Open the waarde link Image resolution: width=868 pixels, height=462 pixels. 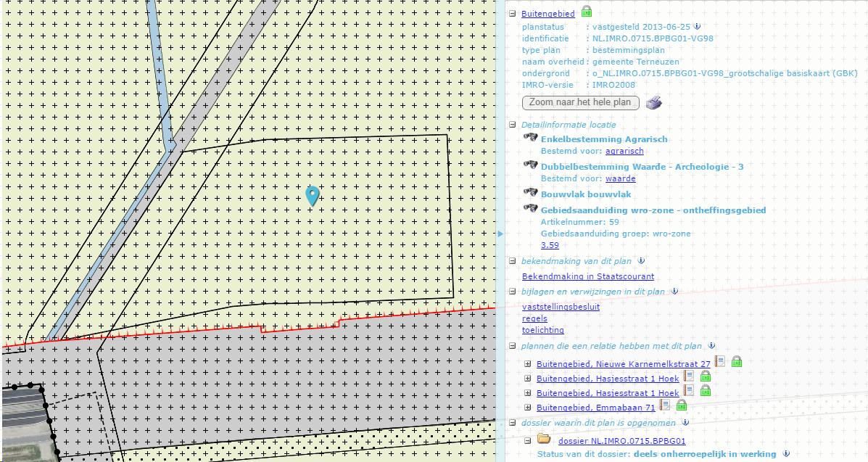coord(621,178)
